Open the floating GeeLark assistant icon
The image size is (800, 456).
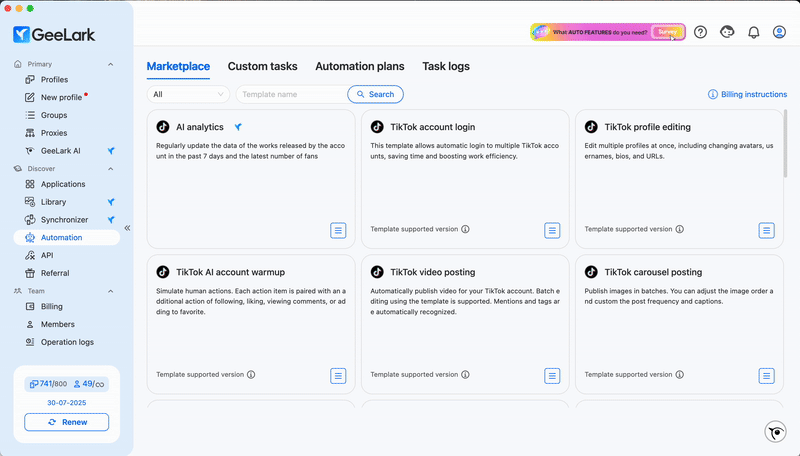[776, 432]
